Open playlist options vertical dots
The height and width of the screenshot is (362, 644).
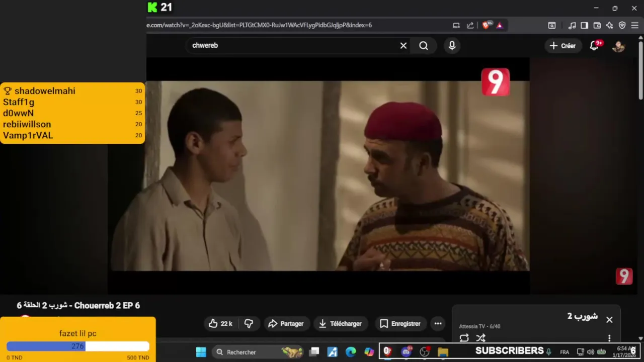[x=609, y=338]
